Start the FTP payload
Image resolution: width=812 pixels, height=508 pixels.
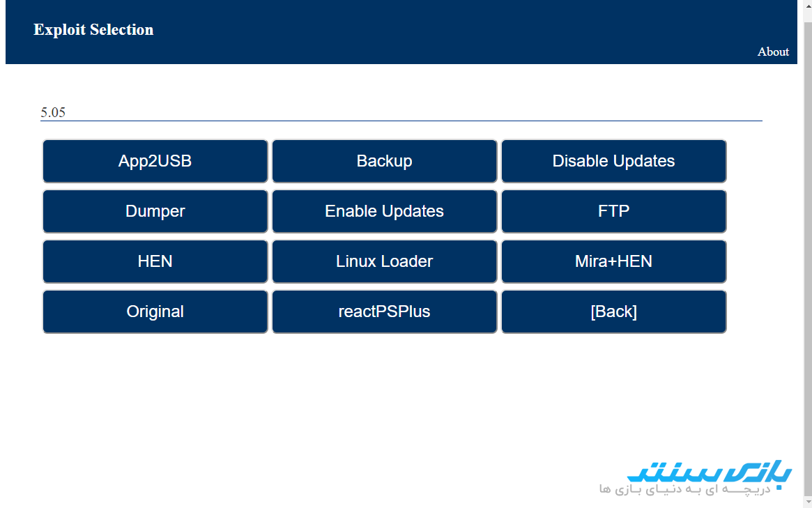pyautogui.click(x=613, y=211)
